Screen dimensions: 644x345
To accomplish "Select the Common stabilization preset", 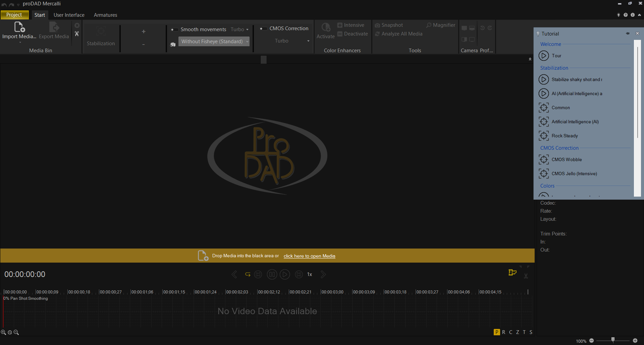I will pos(554,108).
